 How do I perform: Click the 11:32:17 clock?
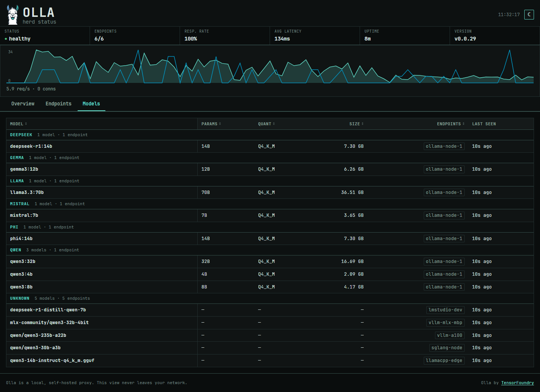pyautogui.click(x=509, y=15)
